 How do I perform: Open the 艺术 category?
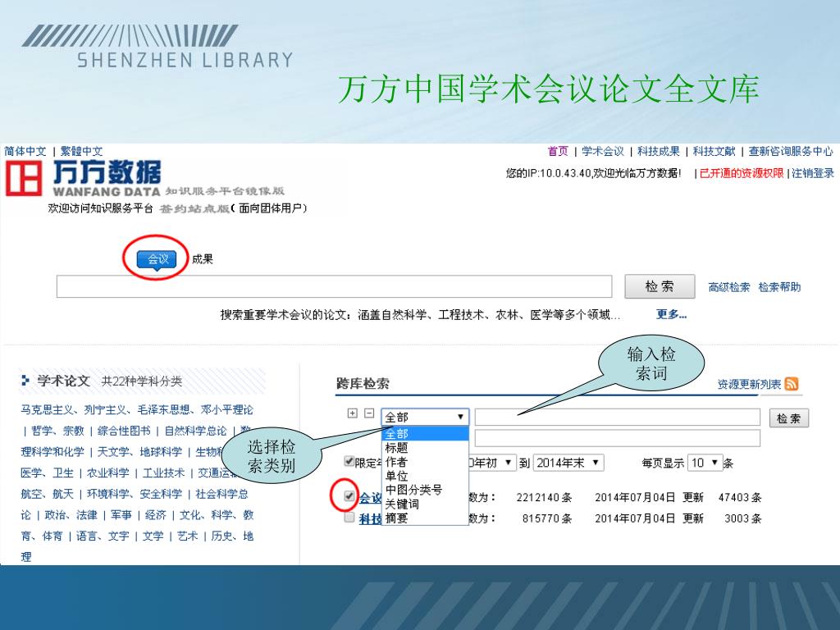pos(188,536)
